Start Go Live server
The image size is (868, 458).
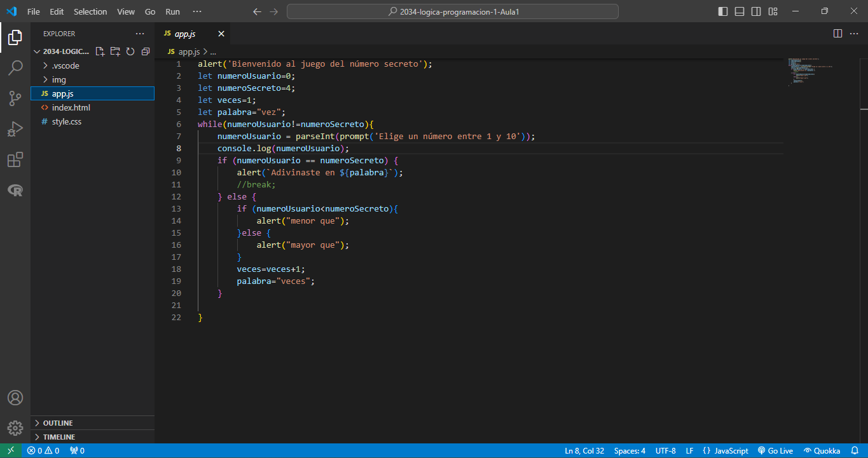coord(775,451)
